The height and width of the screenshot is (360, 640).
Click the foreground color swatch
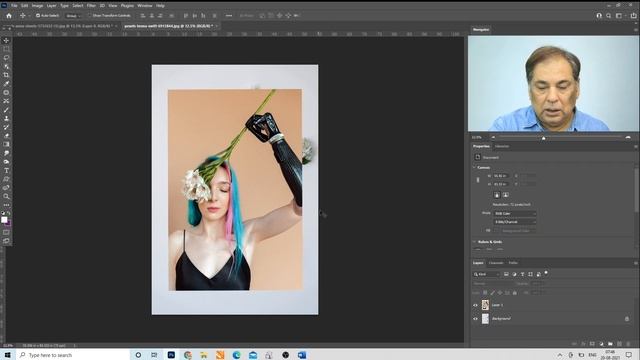pyautogui.click(x=4, y=220)
